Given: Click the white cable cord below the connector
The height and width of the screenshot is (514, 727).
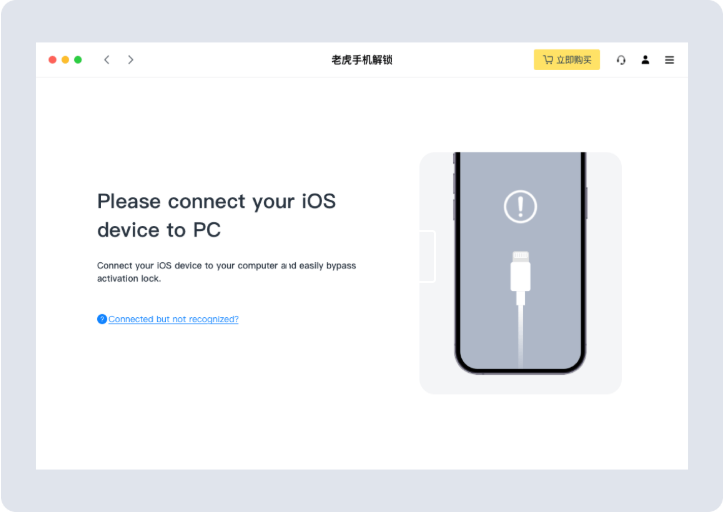Looking at the screenshot, I should [520, 335].
